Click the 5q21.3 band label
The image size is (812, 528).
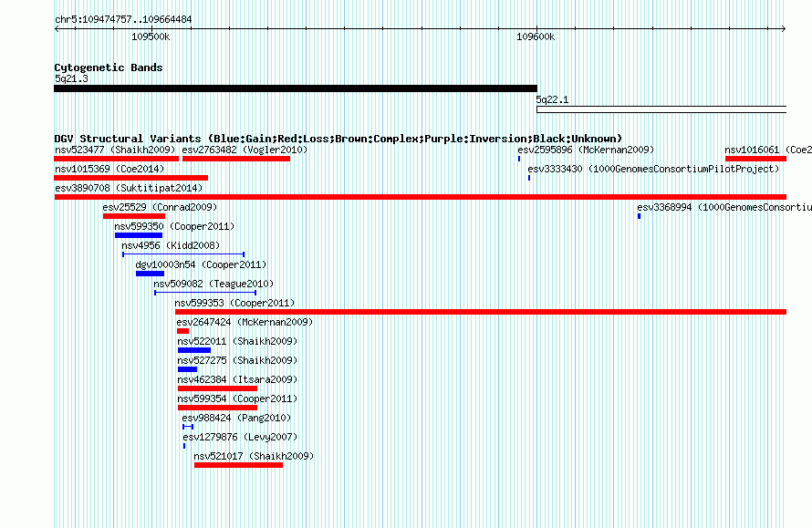tap(71, 78)
